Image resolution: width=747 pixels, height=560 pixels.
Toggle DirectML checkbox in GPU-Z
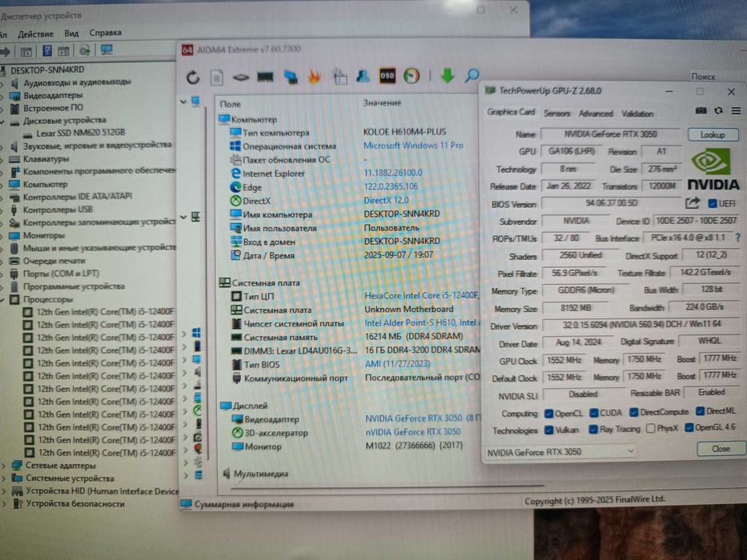click(700, 410)
